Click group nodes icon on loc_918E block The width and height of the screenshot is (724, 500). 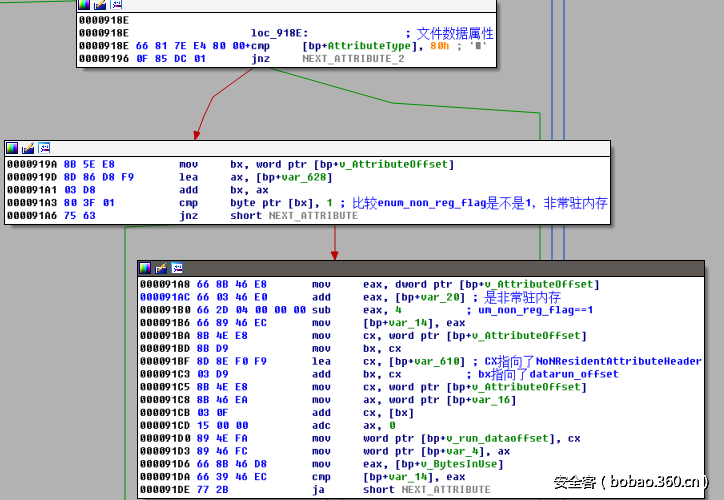click(x=114, y=5)
